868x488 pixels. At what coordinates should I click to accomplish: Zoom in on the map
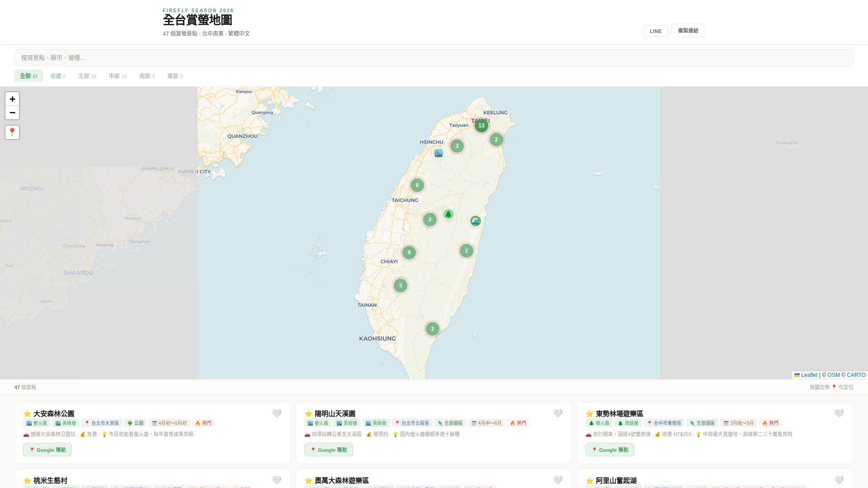(x=12, y=99)
